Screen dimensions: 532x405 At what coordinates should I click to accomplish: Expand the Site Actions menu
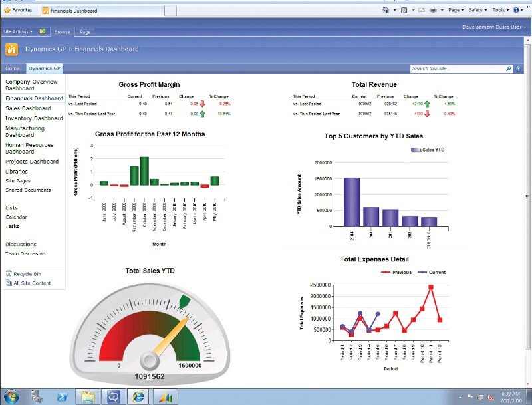(18, 31)
